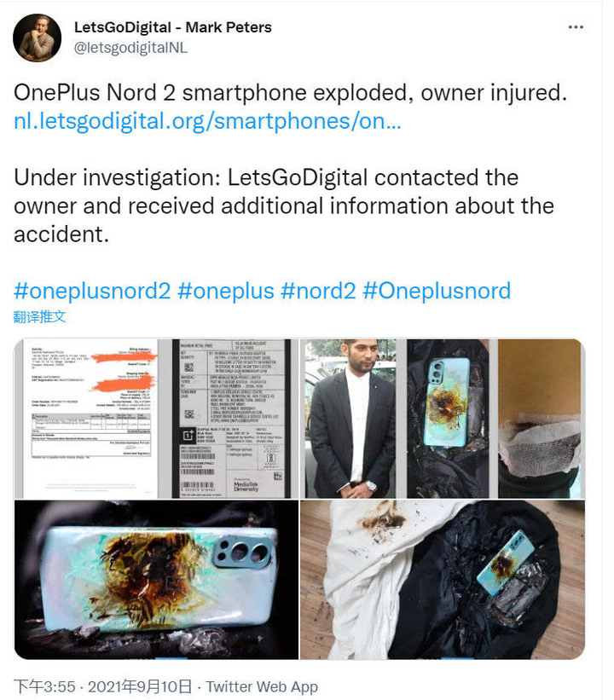Follow the nl.letsgodigital.org article link

pos(207,121)
